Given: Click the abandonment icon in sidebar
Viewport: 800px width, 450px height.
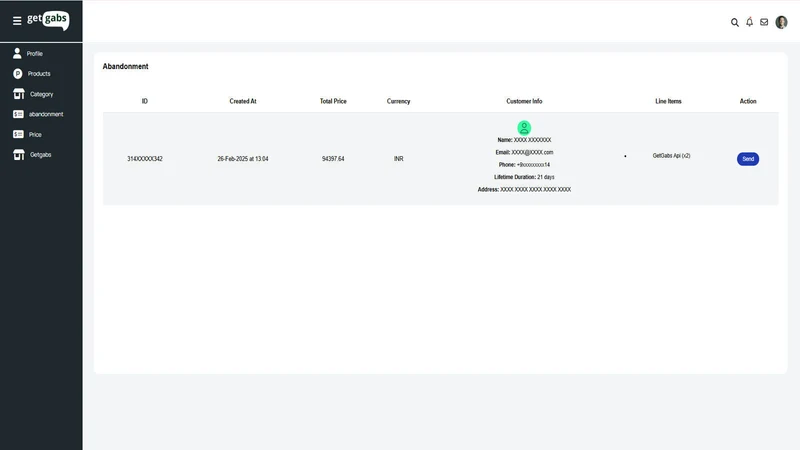Looking at the screenshot, I should pos(18,114).
